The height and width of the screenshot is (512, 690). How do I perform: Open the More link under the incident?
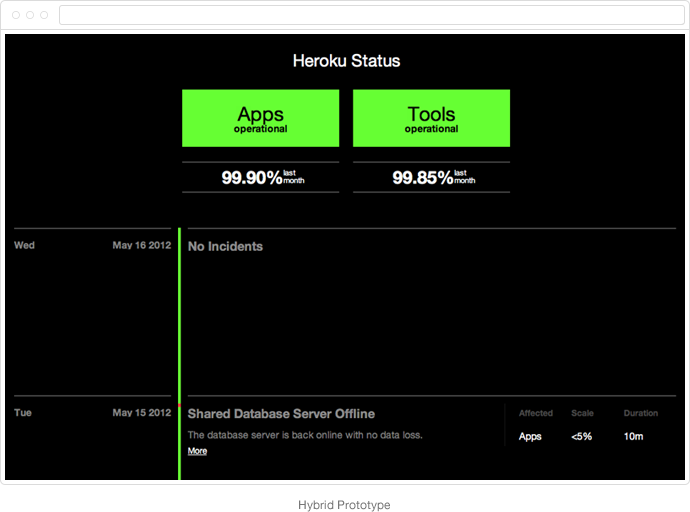click(x=197, y=451)
